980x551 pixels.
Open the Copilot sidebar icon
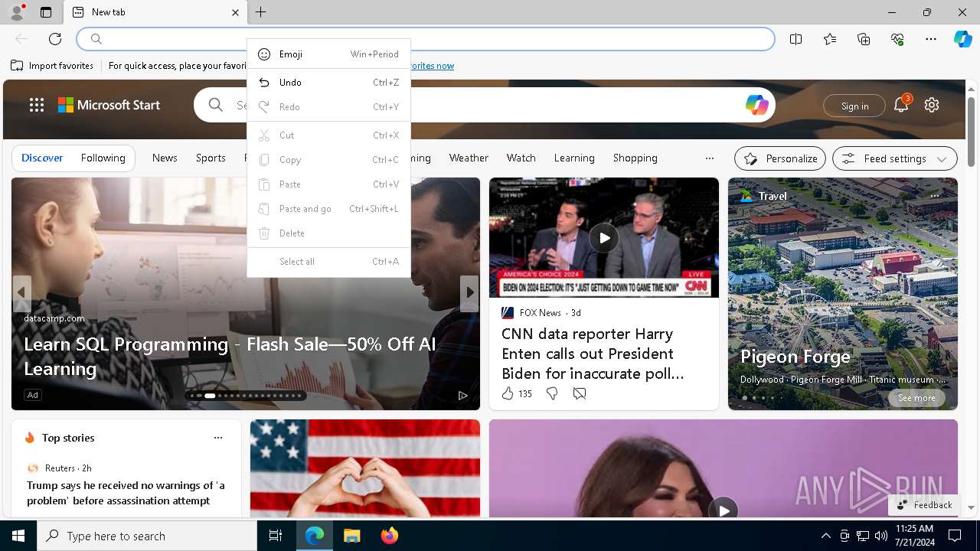962,39
